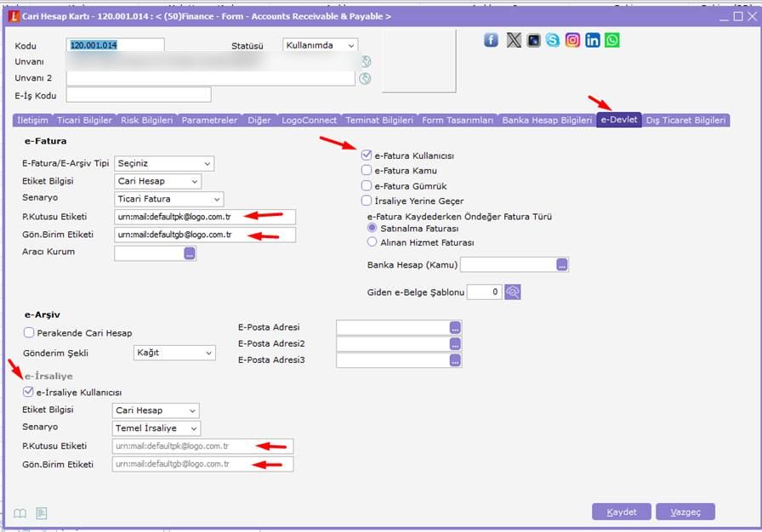Viewport: 762px width, 532px height.
Task: Click the globe icon beside Unvanı field
Action: (366, 62)
